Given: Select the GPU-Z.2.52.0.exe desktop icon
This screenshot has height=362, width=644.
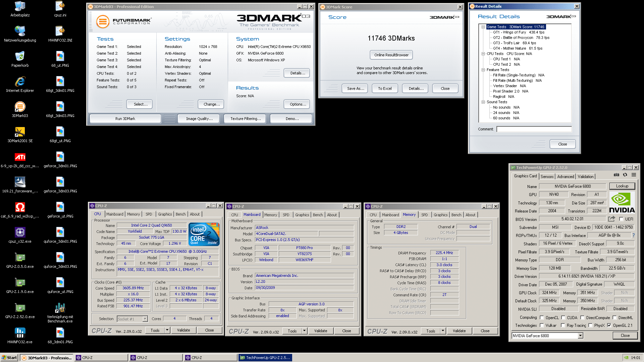Looking at the screenshot, I should click(x=20, y=310).
